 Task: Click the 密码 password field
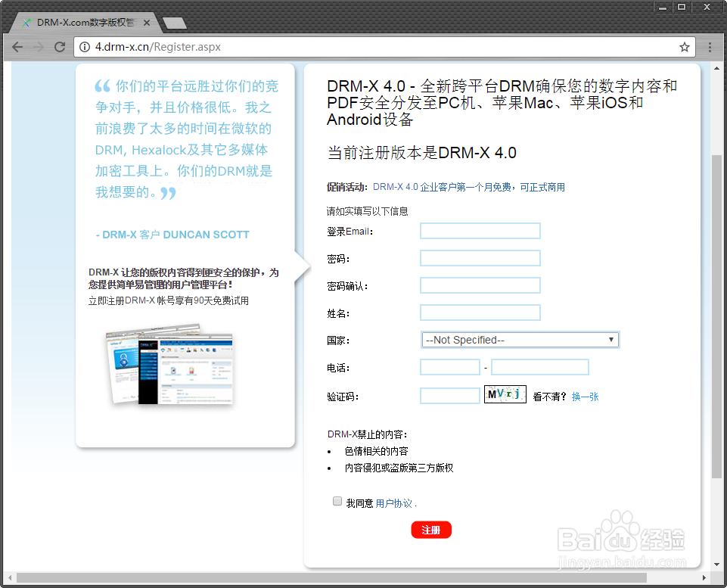click(480, 258)
